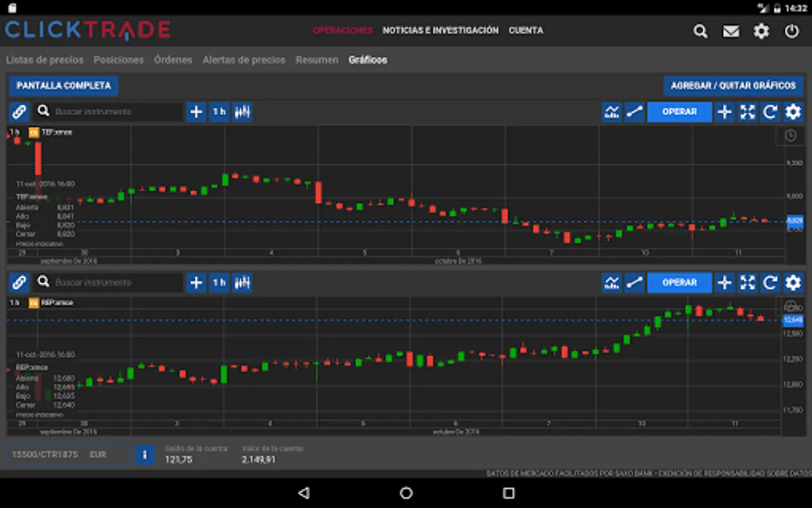
Task: Change the candlestick chart type on the TEF chart
Action: tap(242, 112)
